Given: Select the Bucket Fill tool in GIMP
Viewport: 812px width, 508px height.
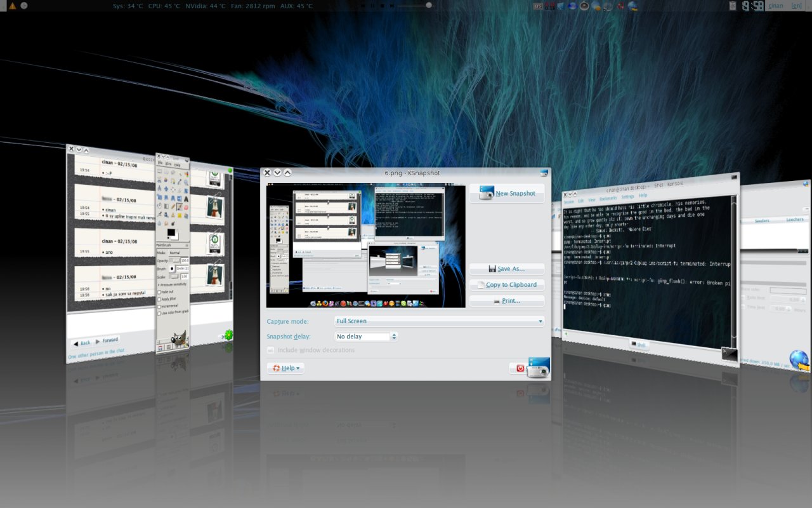Looking at the screenshot, I should click(160, 206).
